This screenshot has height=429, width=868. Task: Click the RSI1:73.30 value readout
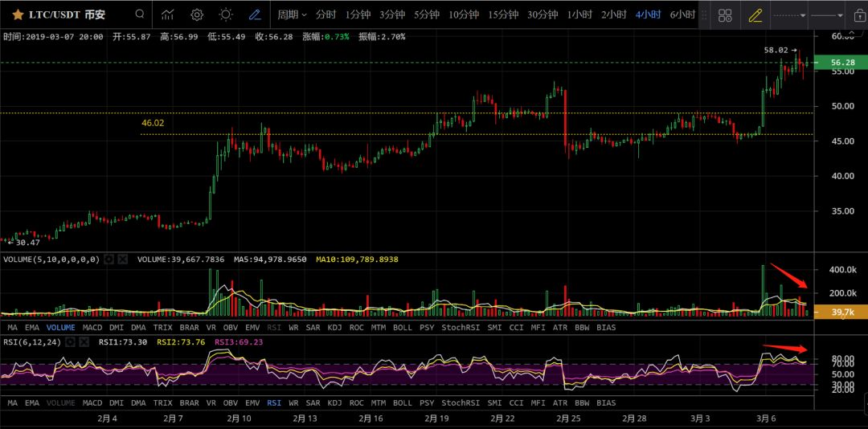[123, 342]
